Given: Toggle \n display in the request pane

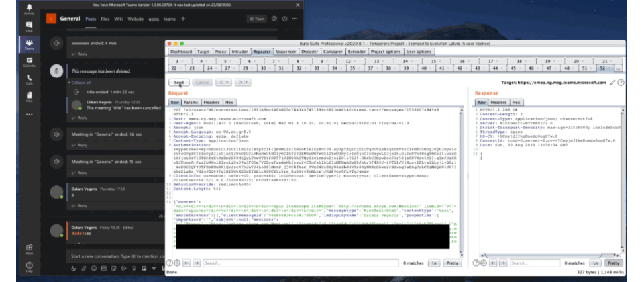Looking at the screenshot, I should (434, 263).
